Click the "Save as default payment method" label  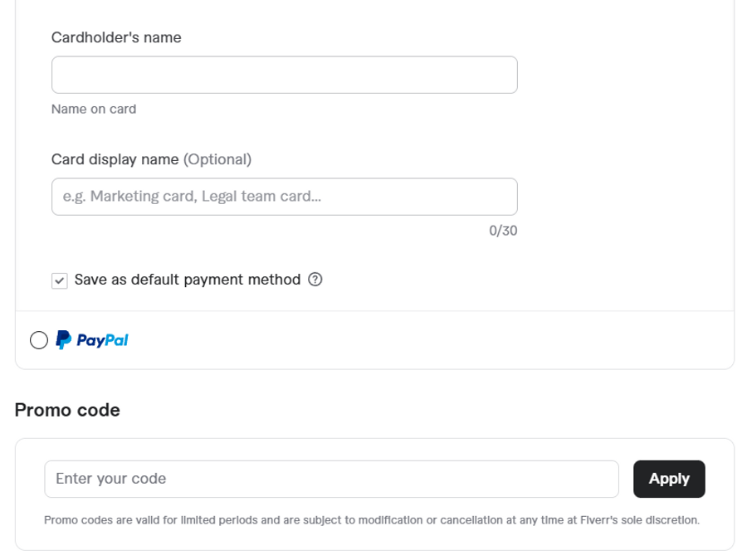pos(188,280)
